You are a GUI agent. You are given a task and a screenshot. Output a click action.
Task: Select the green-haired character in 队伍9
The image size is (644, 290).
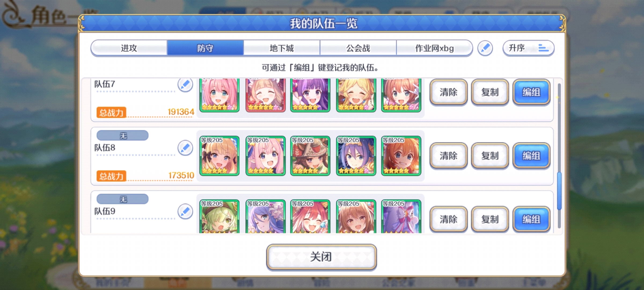pos(219,216)
